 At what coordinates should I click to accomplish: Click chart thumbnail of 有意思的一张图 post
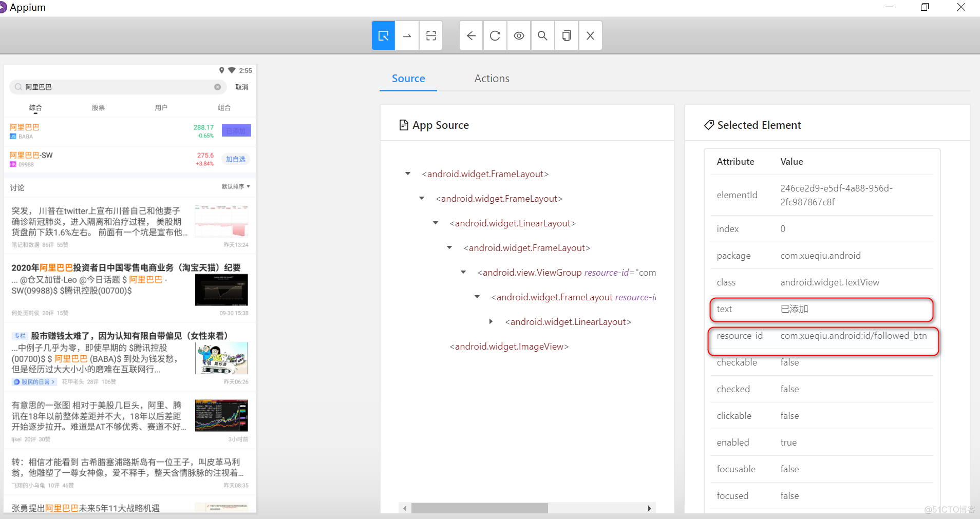coord(221,415)
